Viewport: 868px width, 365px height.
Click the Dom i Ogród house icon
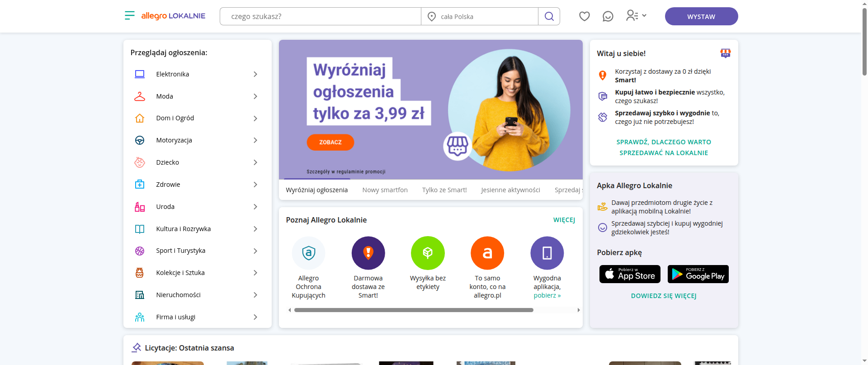click(x=140, y=118)
